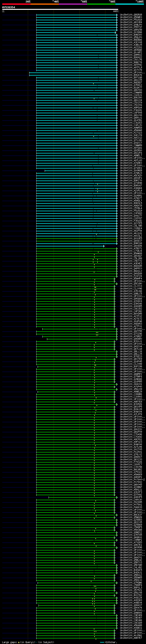Select label UniRef100_Q7RQW6
The height and width of the screenshot is (644, 146).
coord(131,583)
